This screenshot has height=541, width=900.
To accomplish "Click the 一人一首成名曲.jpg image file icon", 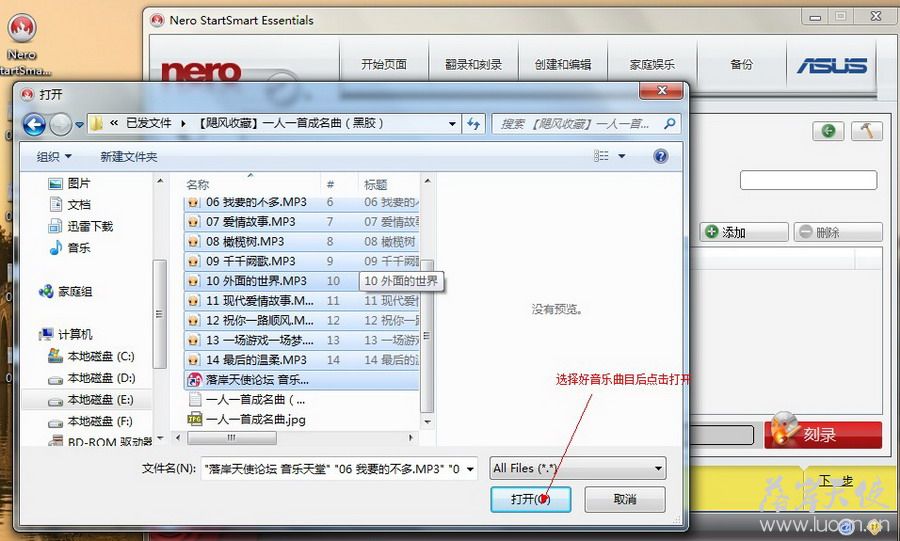I will [x=195, y=419].
